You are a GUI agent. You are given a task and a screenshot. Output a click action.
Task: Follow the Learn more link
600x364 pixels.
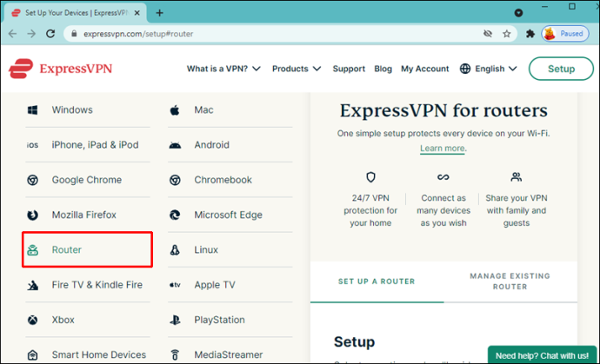tap(443, 149)
